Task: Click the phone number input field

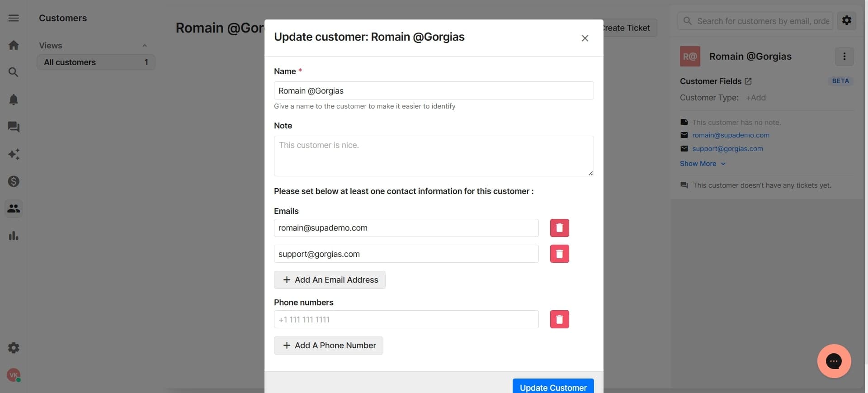Action: point(406,319)
